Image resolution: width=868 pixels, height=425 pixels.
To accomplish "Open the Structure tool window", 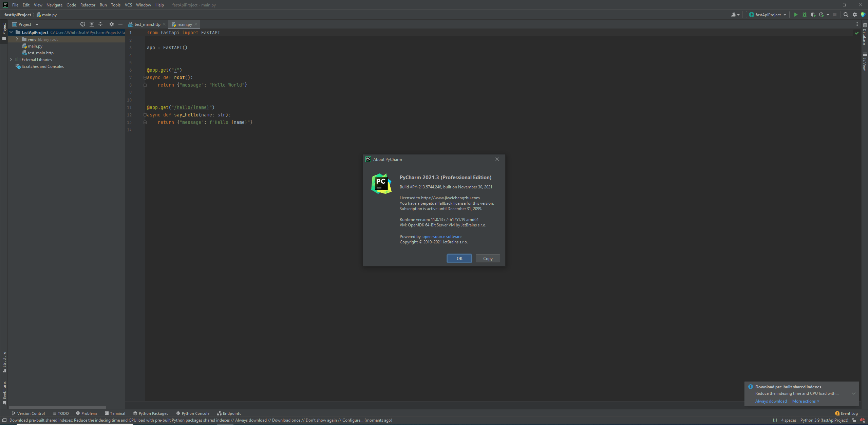I will (x=4, y=362).
